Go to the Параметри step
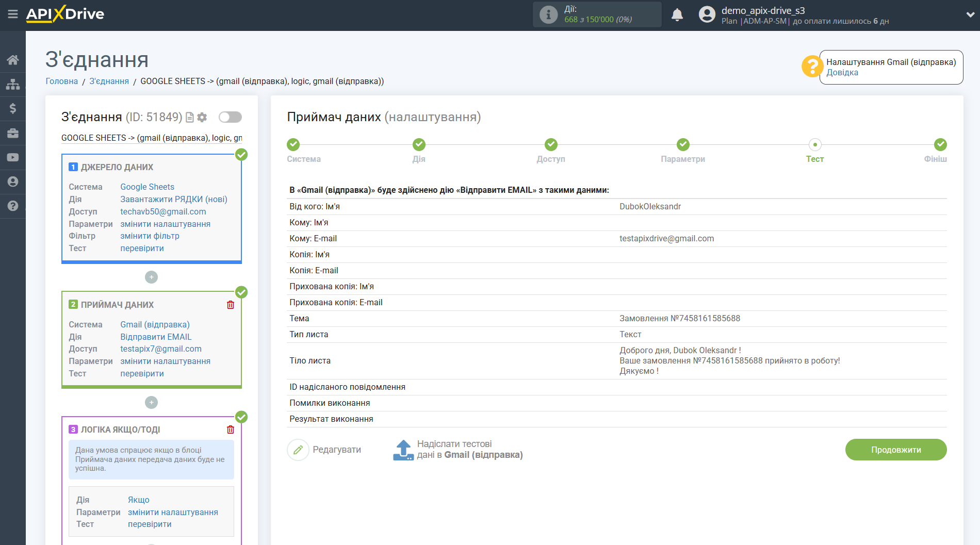980x545 pixels. (683, 145)
